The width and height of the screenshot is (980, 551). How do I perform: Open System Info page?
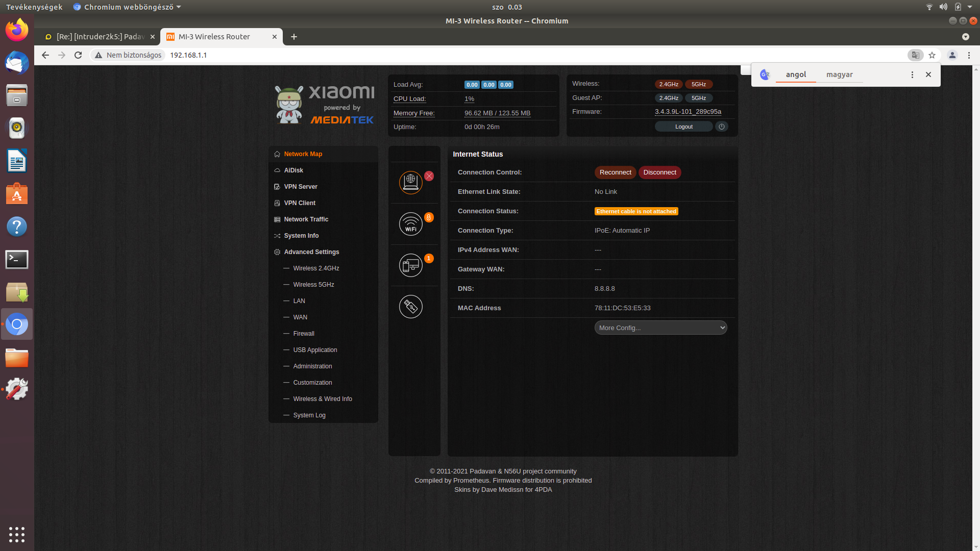pyautogui.click(x=301, y=236)
